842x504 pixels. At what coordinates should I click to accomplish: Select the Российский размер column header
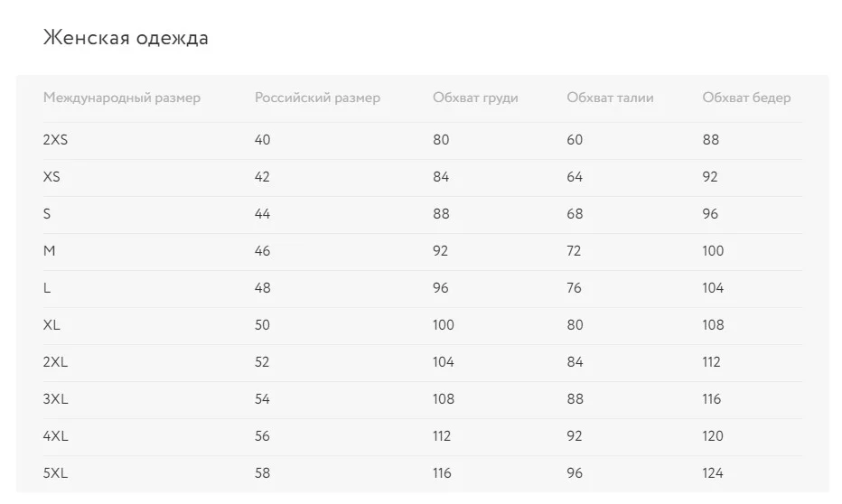point(317,98)
